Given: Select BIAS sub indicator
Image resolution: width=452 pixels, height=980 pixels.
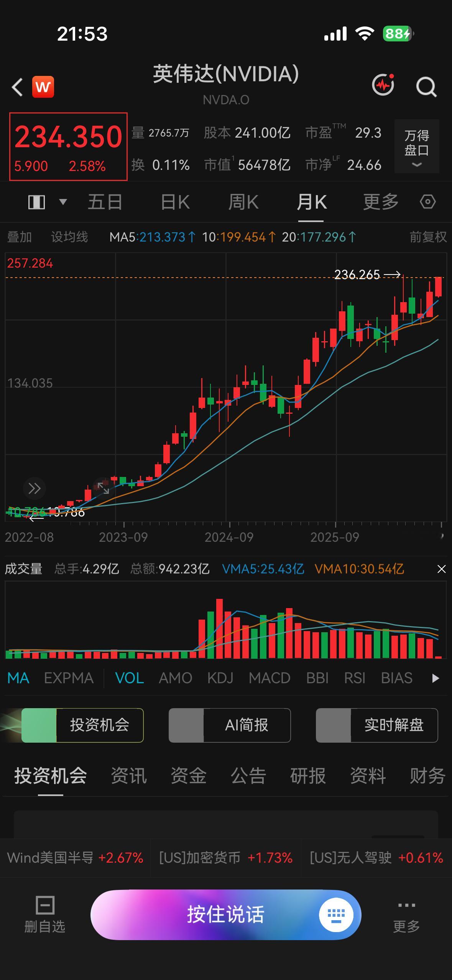Looking at the screenshot, I should pyautogui.click(x=397, y=678).
